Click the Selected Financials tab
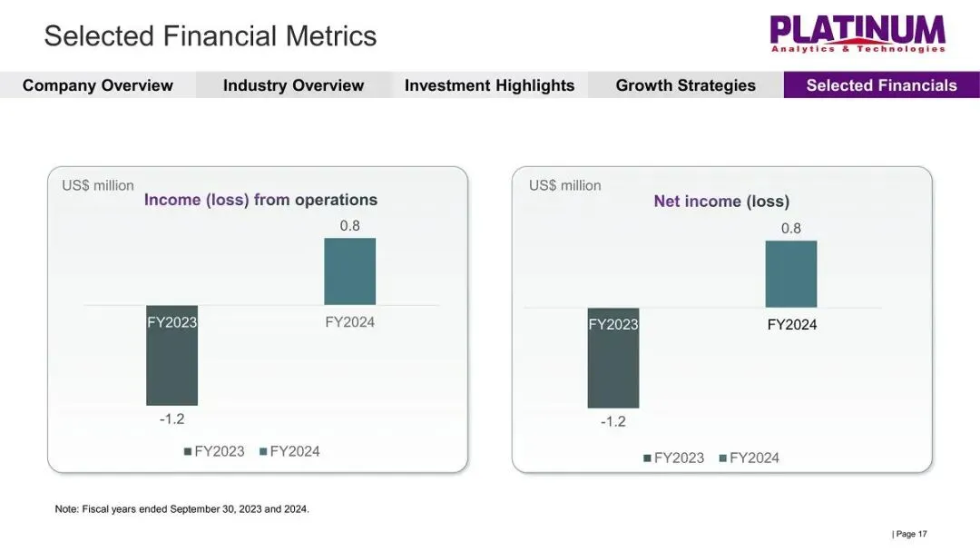The image size is (980, 552). (x=882, y=85)
